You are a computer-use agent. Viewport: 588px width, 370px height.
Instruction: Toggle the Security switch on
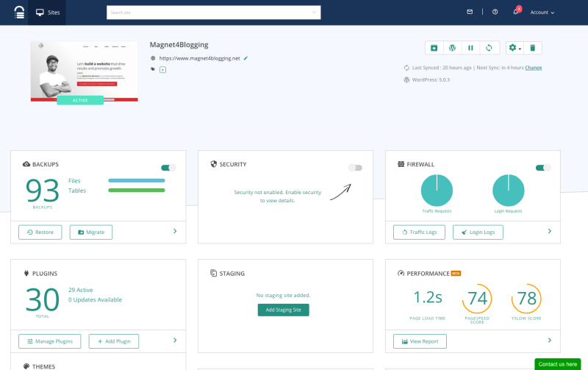click(x=355, y=168)
